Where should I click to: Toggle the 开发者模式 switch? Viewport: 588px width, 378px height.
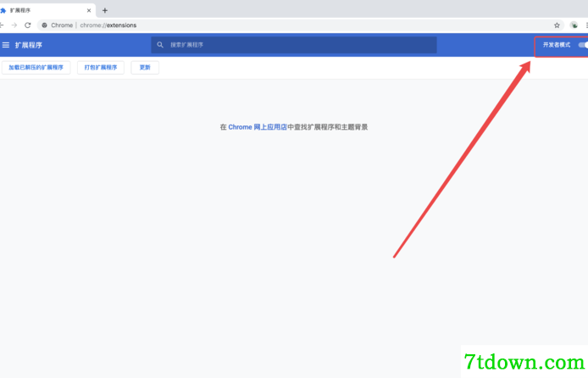[x=583, y=45]
